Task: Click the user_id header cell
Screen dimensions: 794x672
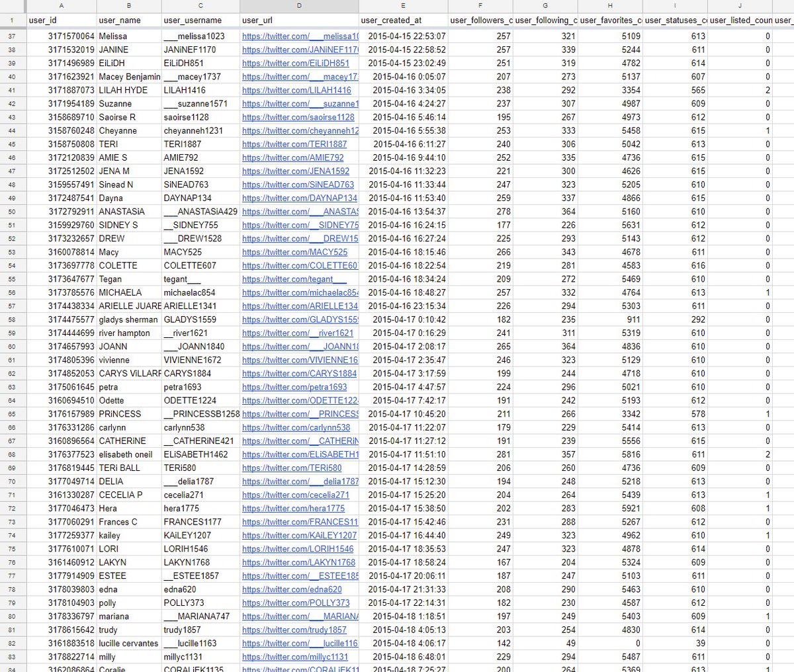Action: click(62, 21)
